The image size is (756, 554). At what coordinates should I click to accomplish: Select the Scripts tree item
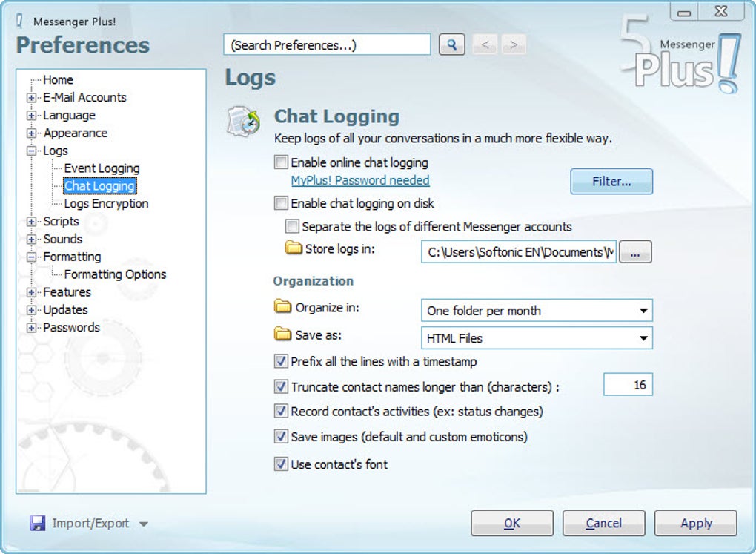tap(61, 221)
